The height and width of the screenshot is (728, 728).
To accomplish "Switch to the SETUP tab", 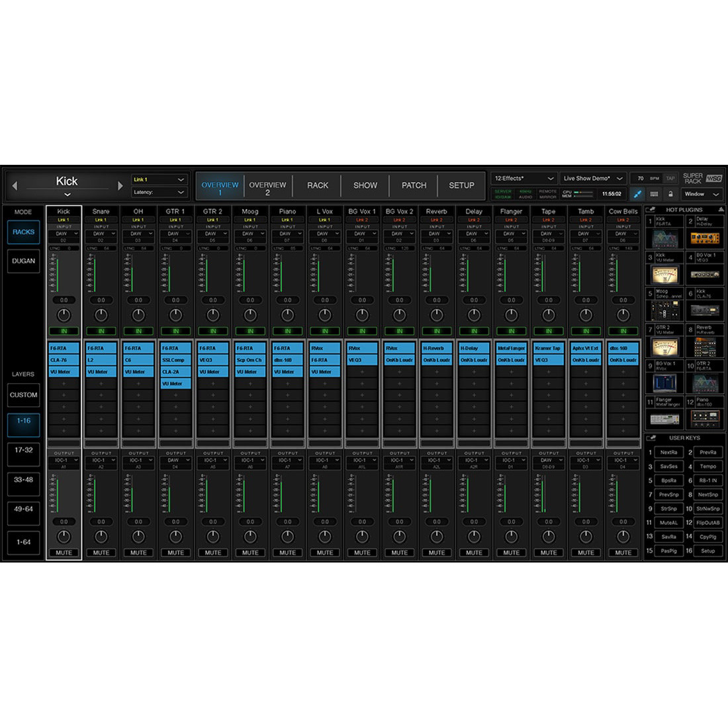I will click(461, 185).
